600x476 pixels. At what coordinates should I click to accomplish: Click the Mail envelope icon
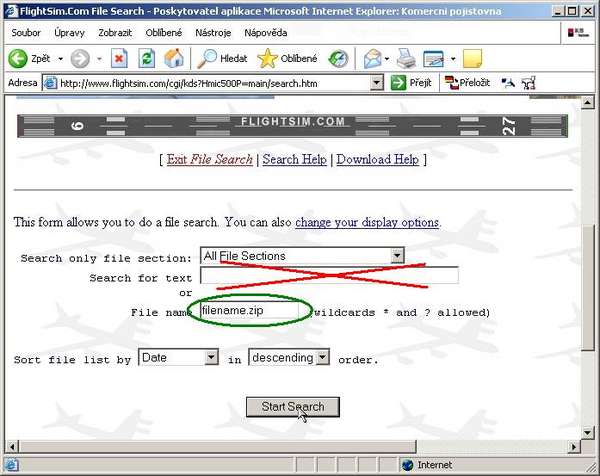coord(373,59)
